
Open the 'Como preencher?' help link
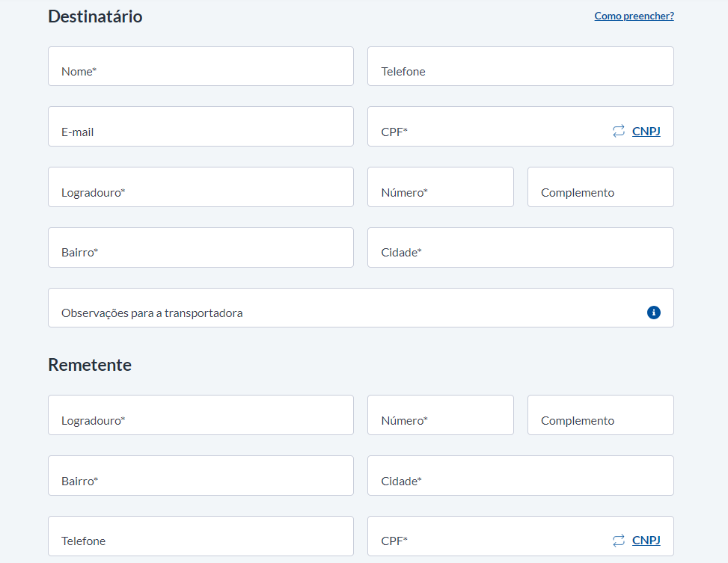tap(634, 16)
